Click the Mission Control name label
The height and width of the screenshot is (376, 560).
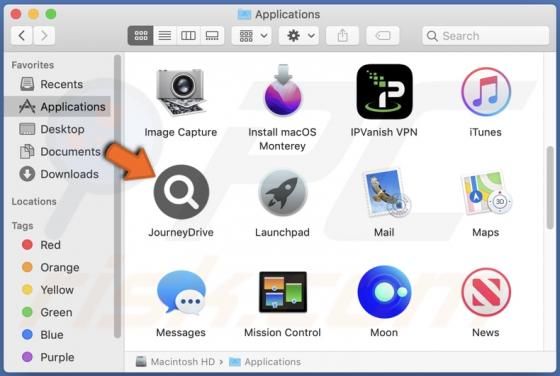pos(282,333)
